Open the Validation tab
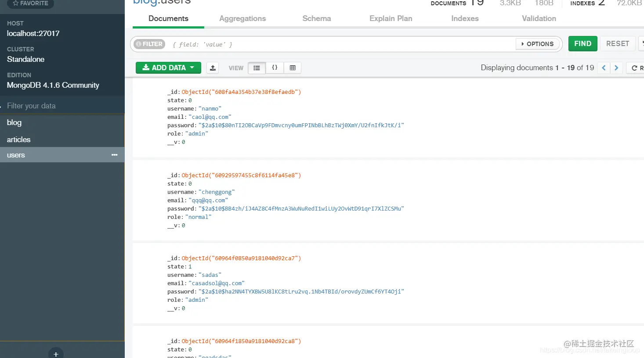 click(539, 18)
